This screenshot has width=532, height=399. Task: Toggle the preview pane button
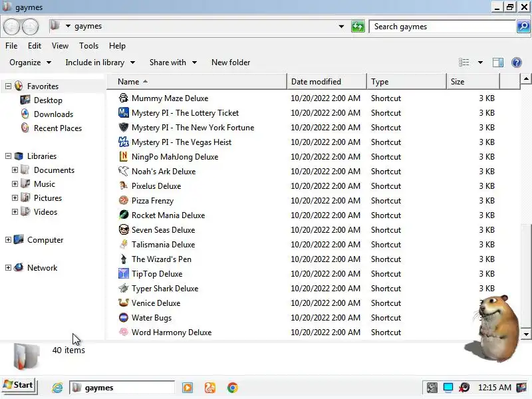(x=497, y=63)
